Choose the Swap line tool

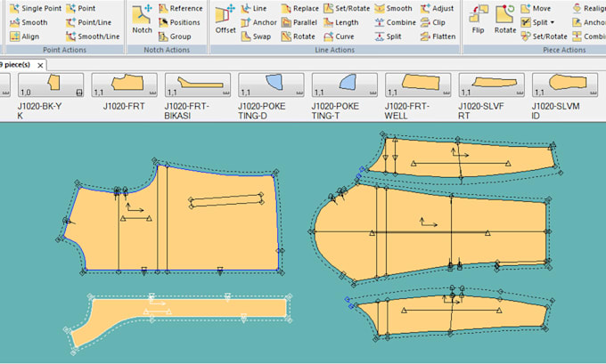click(256, 36)
